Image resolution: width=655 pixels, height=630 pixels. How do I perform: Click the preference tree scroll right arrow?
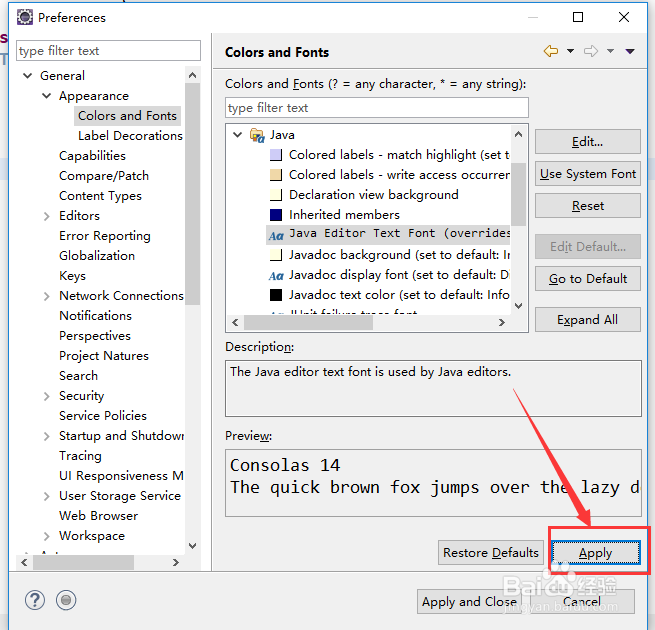(x=176, y=563)
